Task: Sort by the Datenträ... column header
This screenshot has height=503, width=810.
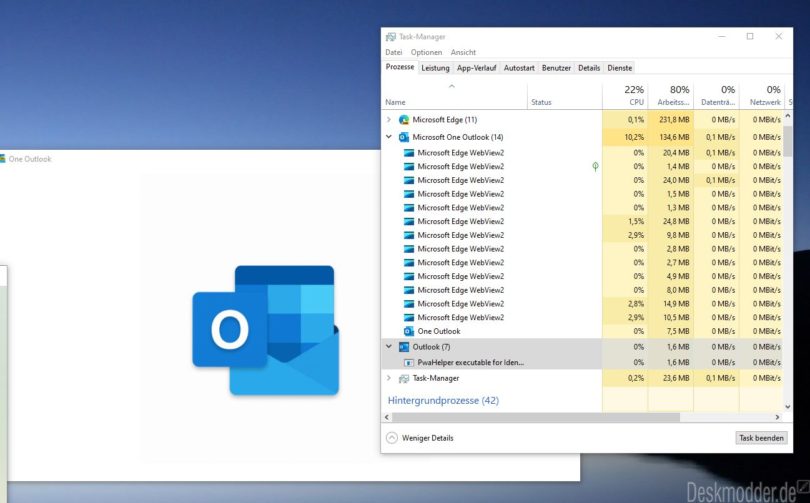Action: [716, 96]
